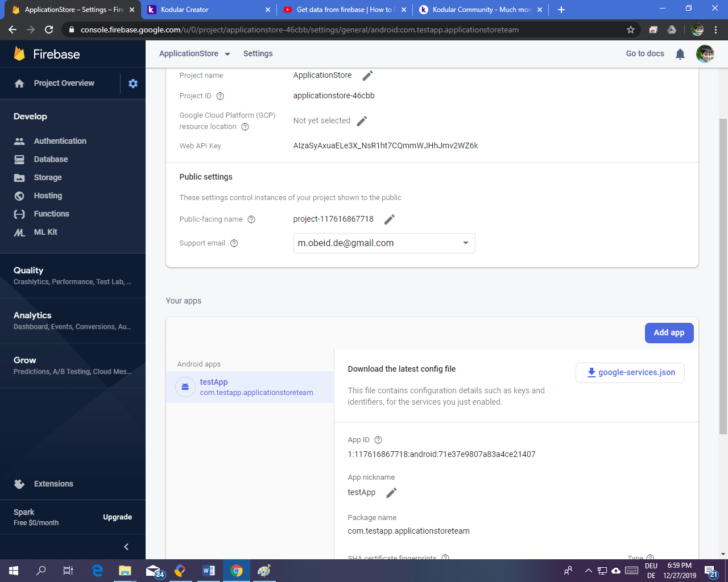Open project settings gear icon
Screen dimensions: 728x582
(133, 84)
